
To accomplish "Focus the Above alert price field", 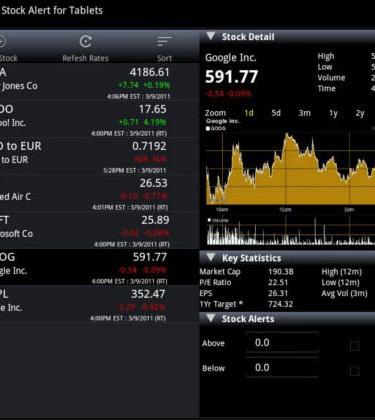I will [x=283, y=343].
